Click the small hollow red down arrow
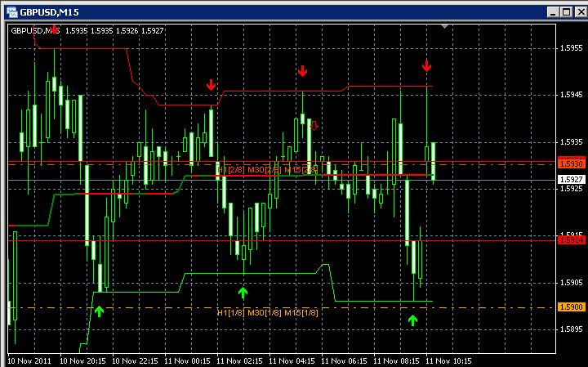Image resolution: width=588 pixels, height=367 pixels. (314, 126)
